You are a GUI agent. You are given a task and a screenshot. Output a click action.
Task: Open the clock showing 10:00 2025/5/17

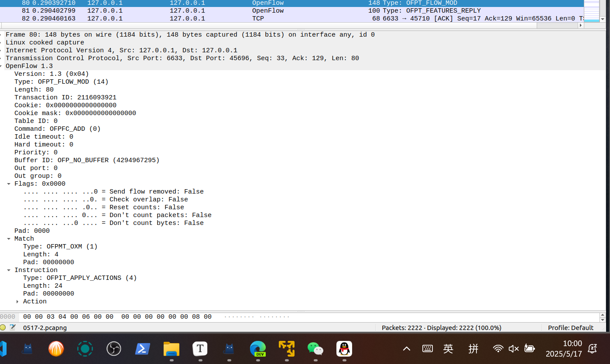(x=564, y=349)
